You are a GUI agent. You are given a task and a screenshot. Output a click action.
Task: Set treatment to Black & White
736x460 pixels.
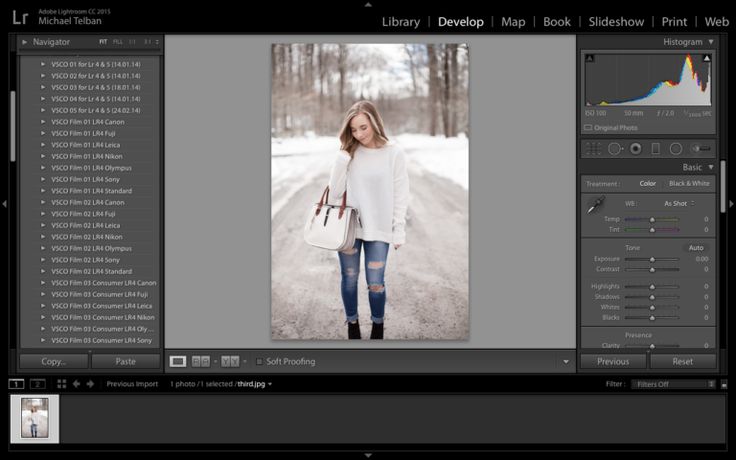pyautogui.click(x=689, y=184)
